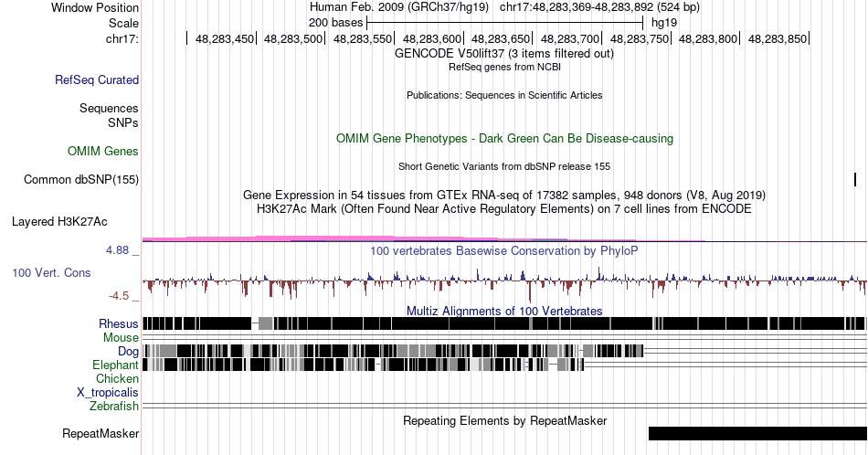Click the SNPs track label
Viewport: 868px width, 455px height.
123,122
